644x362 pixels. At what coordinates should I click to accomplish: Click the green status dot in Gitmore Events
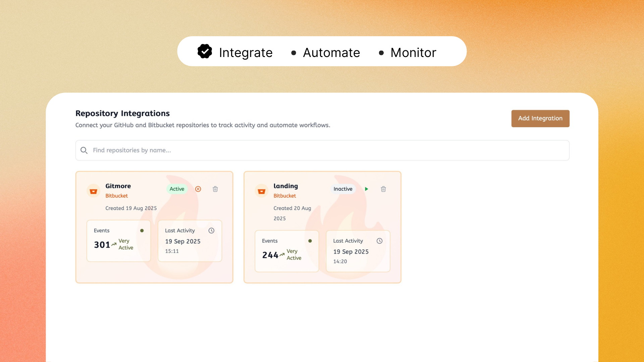[x=142, y=230]
